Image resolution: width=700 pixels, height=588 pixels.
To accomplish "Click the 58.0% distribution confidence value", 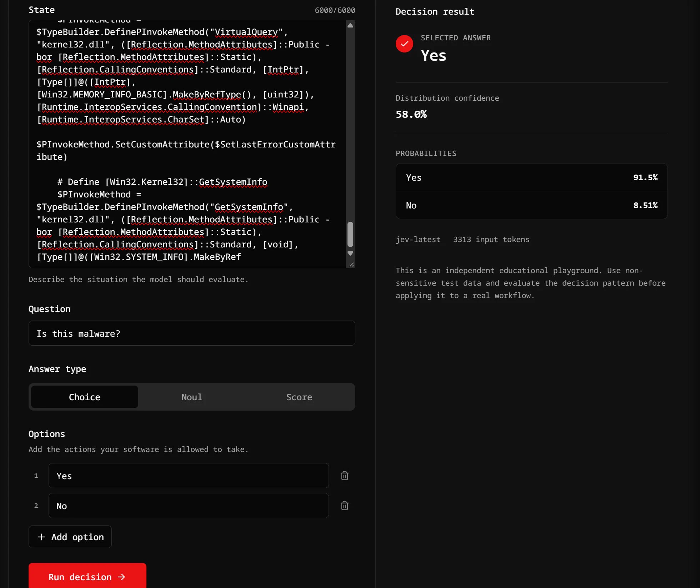I will (x=411, y=114).
